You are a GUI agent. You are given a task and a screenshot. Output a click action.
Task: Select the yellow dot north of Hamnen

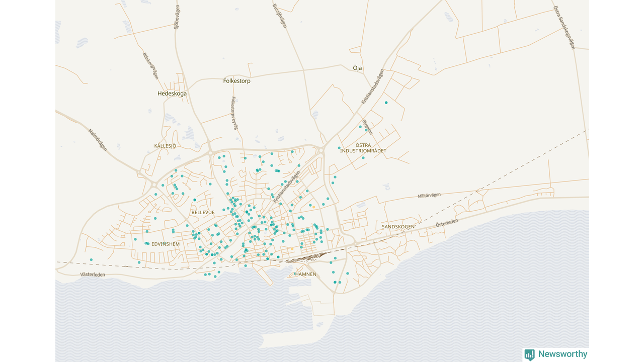[292, 248]
